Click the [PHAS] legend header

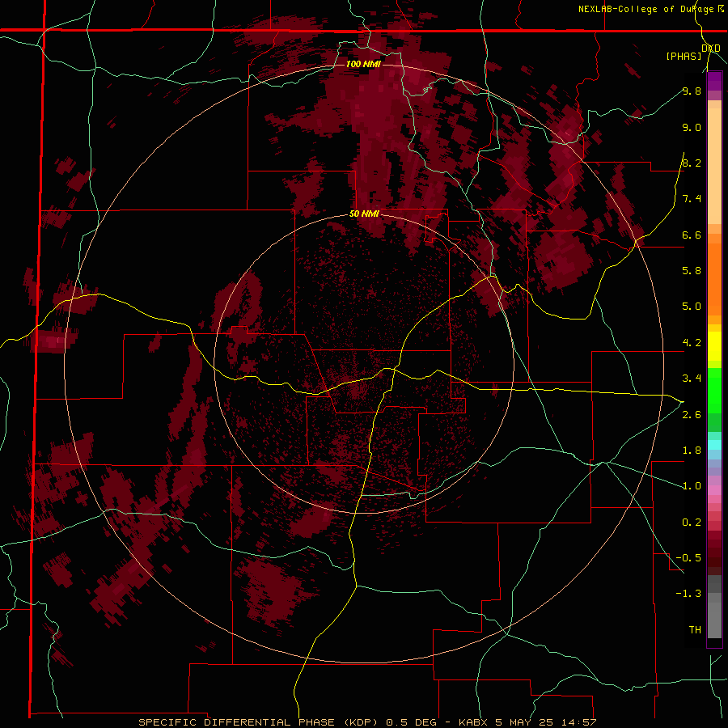(x=684, y=56)
